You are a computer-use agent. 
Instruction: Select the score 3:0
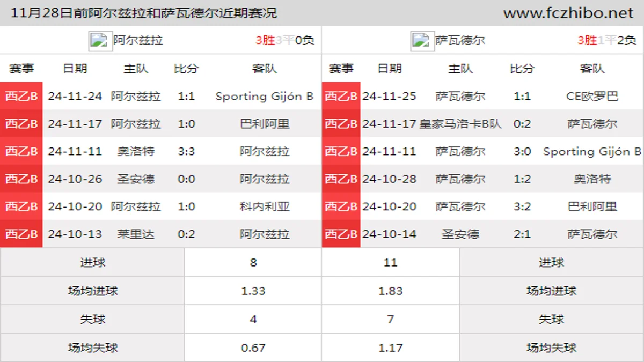(522, 152)
